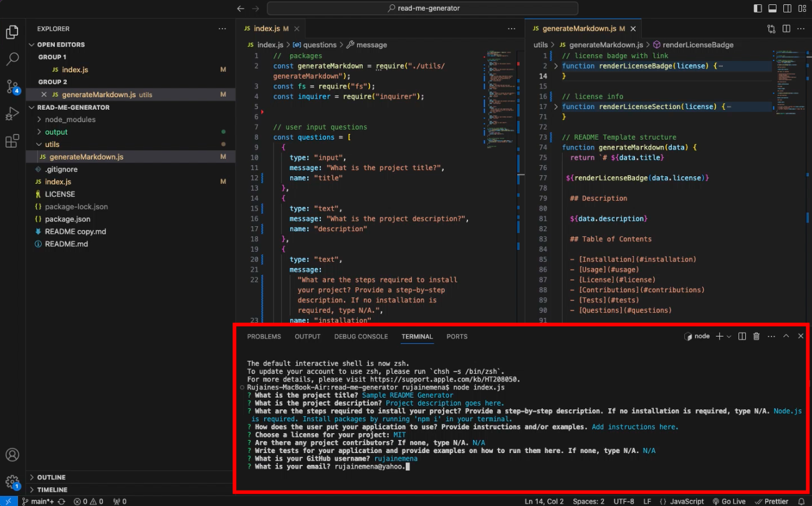Toggle the secondary side bar visibility
This screenshot has height=506, width=812.
click(786, 9)
